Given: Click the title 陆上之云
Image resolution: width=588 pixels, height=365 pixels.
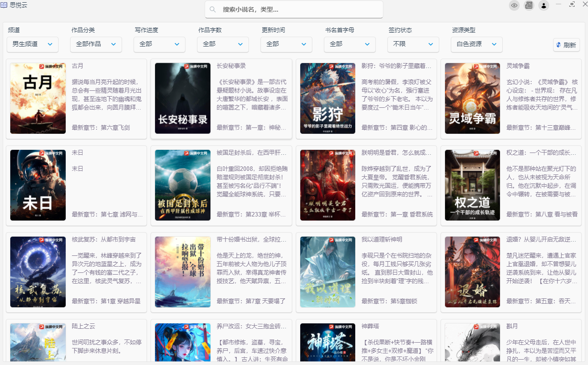Looking at the screenshot, I should (x=84, y=326).
